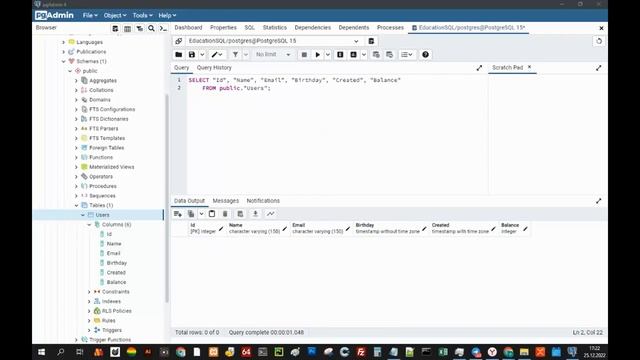Open Query Tool icon in Browser panel
Screen dimensions: 640x360
(x=116, y=28)
